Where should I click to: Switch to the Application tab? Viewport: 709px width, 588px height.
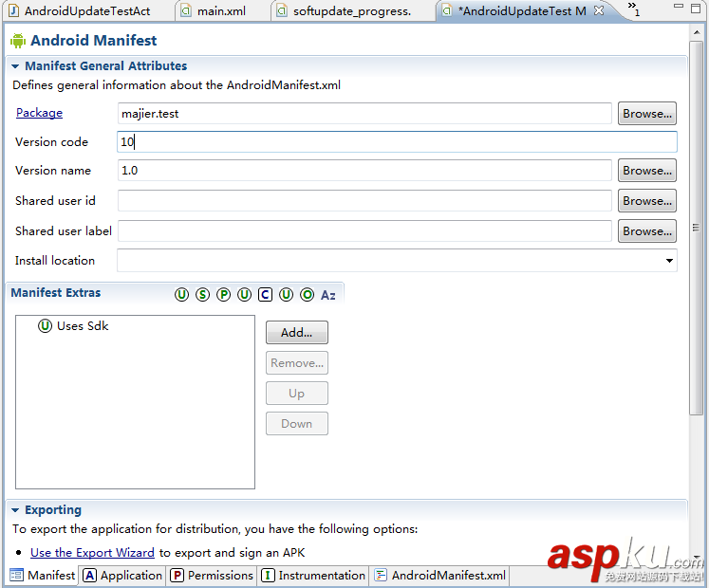(x=122, y=576)
